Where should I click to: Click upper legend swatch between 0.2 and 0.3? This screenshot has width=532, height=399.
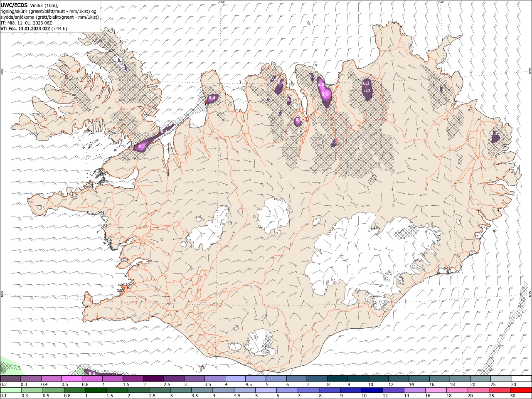coord(11,379)
